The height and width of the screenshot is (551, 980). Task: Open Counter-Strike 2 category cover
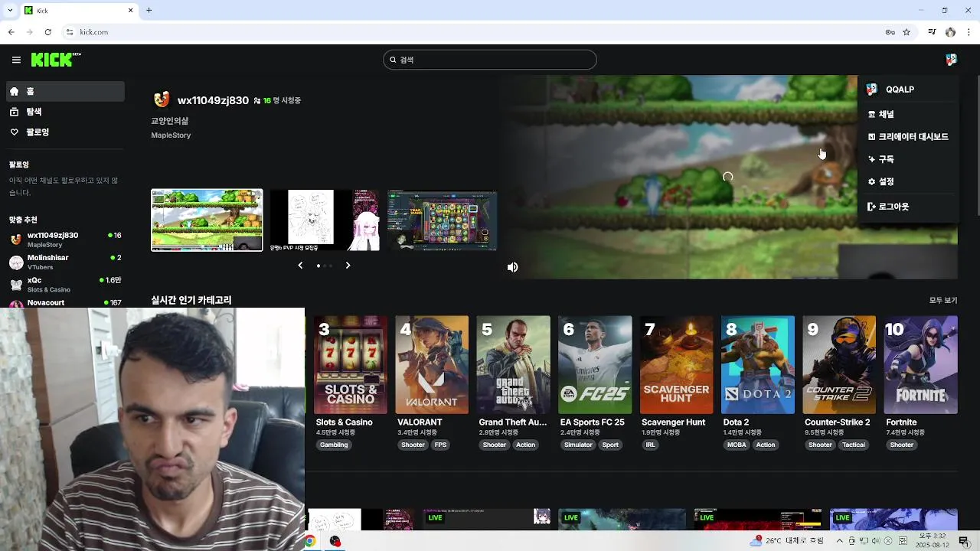839,364
